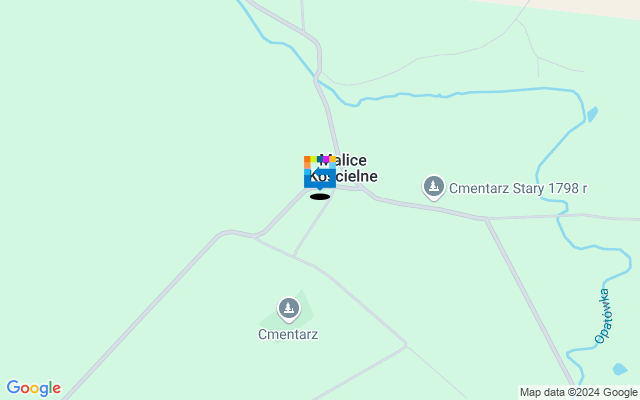Viewport: 640px width, 400px height.
Task: Click the blue left-arrow map marker
Action: (320, 173)
